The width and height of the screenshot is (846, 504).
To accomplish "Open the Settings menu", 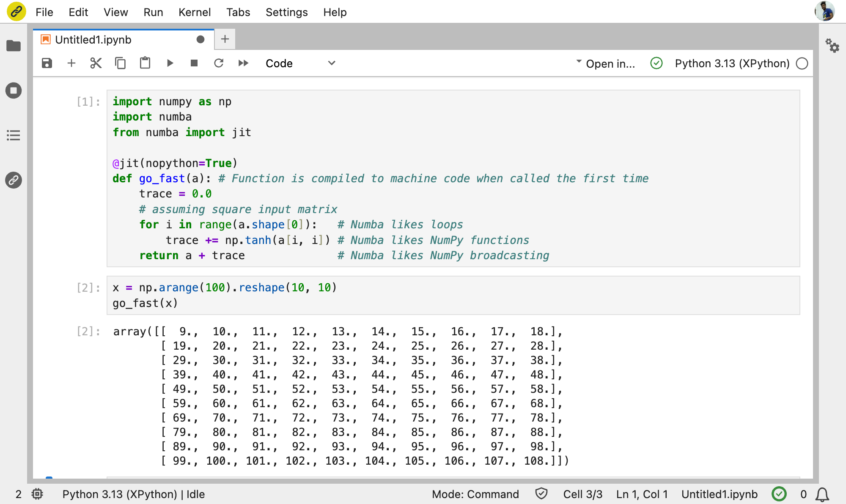I will click(286, 12).
